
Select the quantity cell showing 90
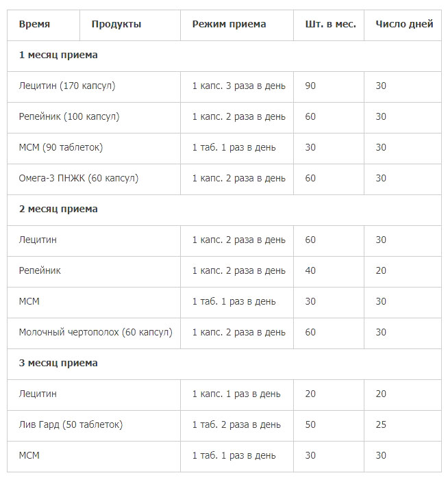(x=329, y=87)
